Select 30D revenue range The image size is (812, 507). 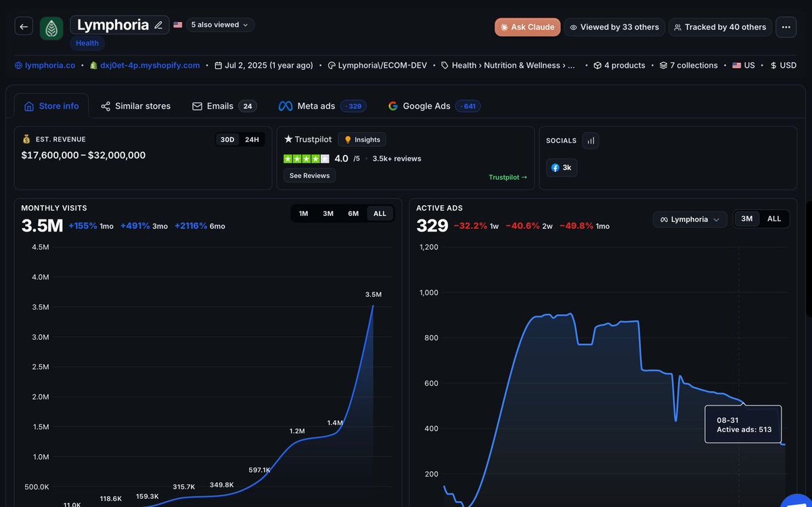pos(227,139)
